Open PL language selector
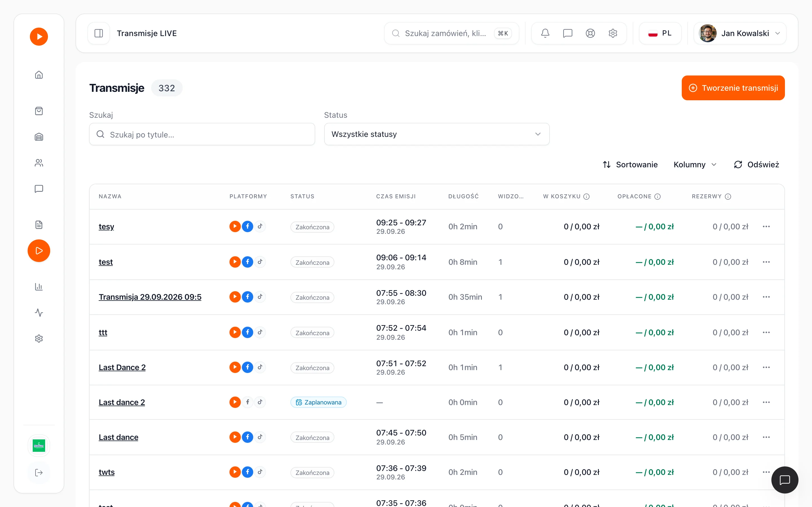 [660, 33]
